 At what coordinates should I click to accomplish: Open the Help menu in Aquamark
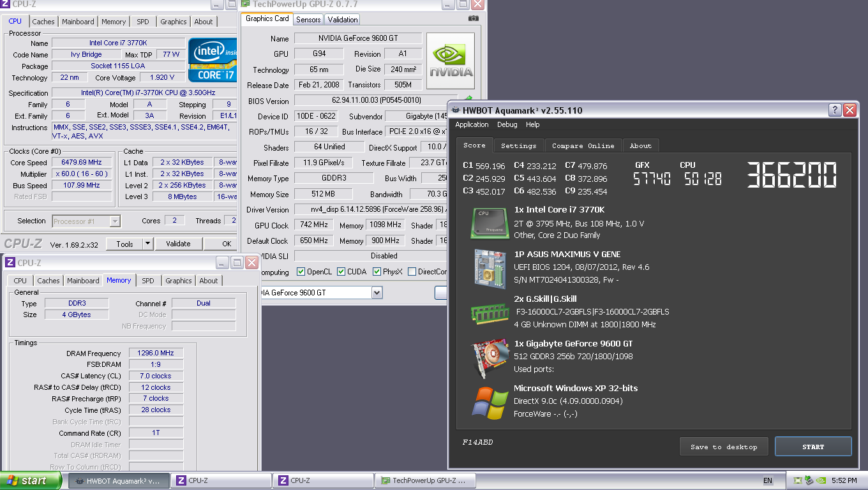[532, 124]
